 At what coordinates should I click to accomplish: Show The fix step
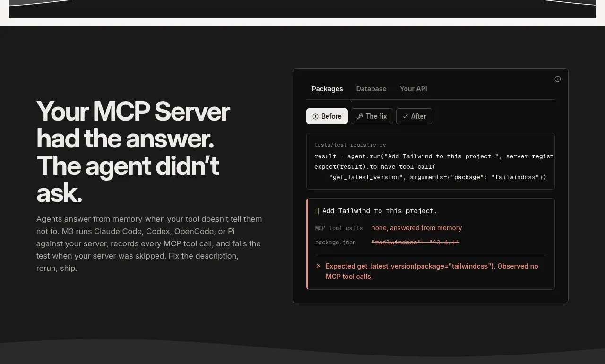click(x=372, y=116)
